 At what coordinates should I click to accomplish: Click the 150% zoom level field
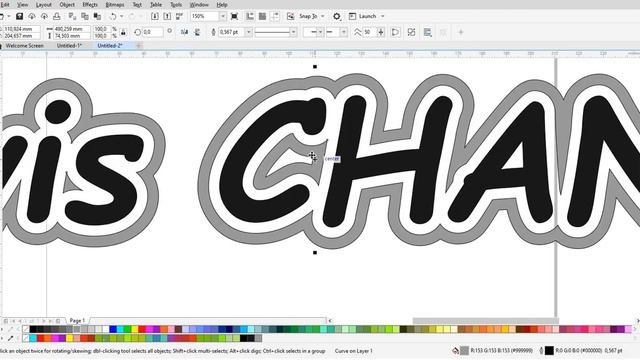[x=205, y=16]
